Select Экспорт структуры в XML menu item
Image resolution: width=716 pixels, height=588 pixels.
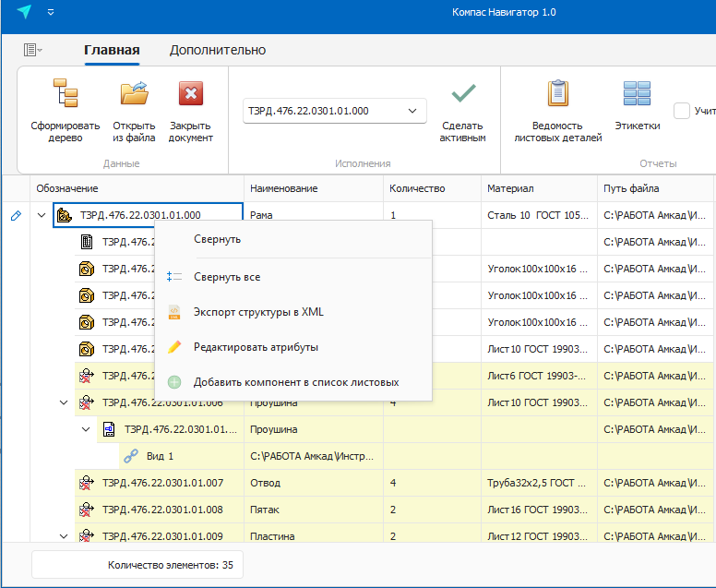(258, 312)
